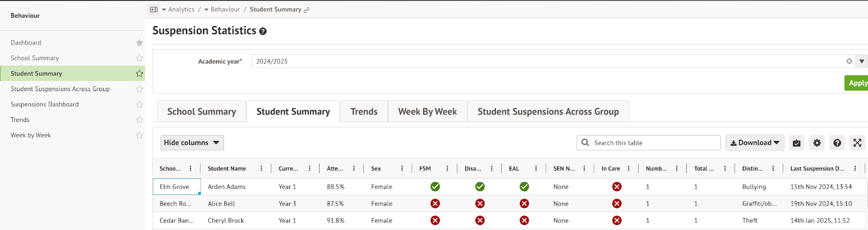Expand the Academic year dropdown arrow

861,61
